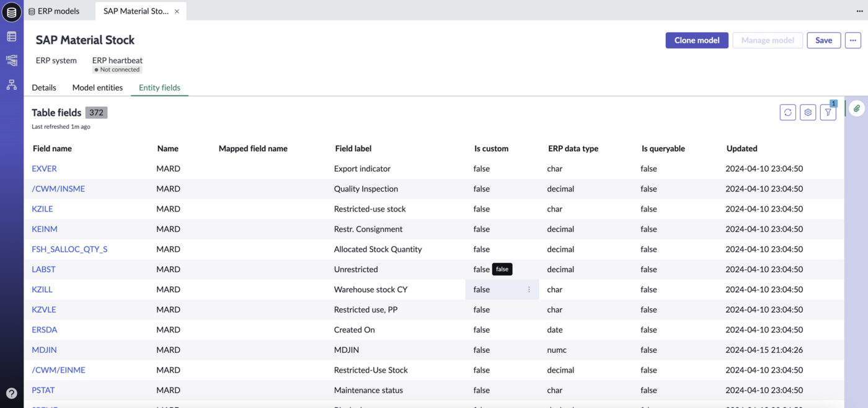Open the help question mark icon
Viewport: 868px width, 408px height.
pyautogui.click(x=11, y=393)
